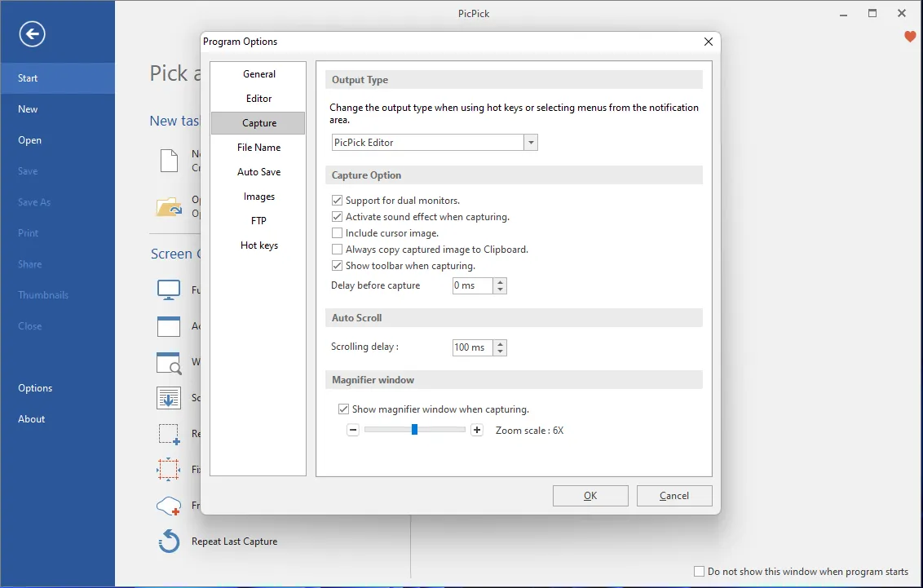Select the Fixed Region capture icon
The image size is (923, 588).
[x=168, y=469]
